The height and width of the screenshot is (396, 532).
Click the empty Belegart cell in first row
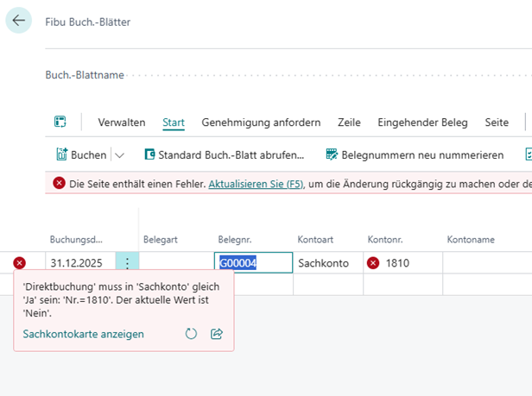pos(176,262)
